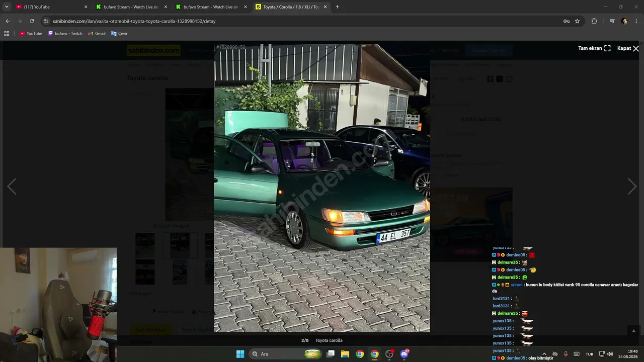Toggle Tam ekran fullscreen photo view
The width and height of the screenshot is (644, 362).
pos(594,48)
